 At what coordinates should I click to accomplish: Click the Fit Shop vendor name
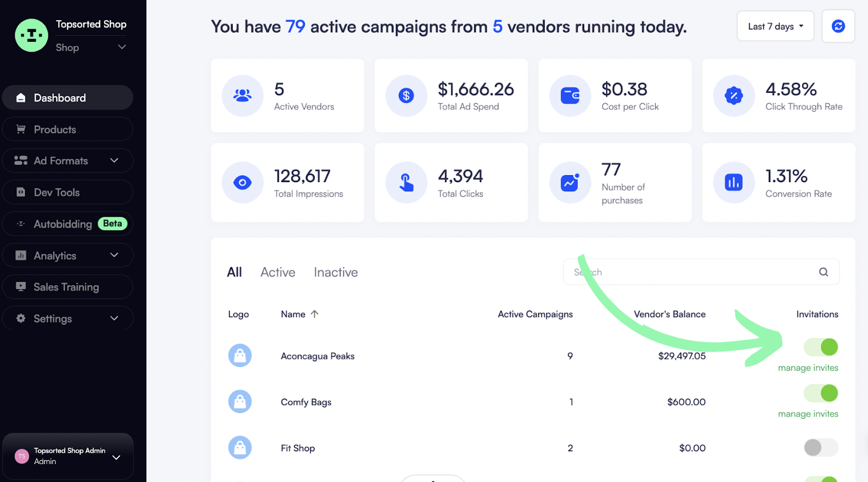click(298, 448)
